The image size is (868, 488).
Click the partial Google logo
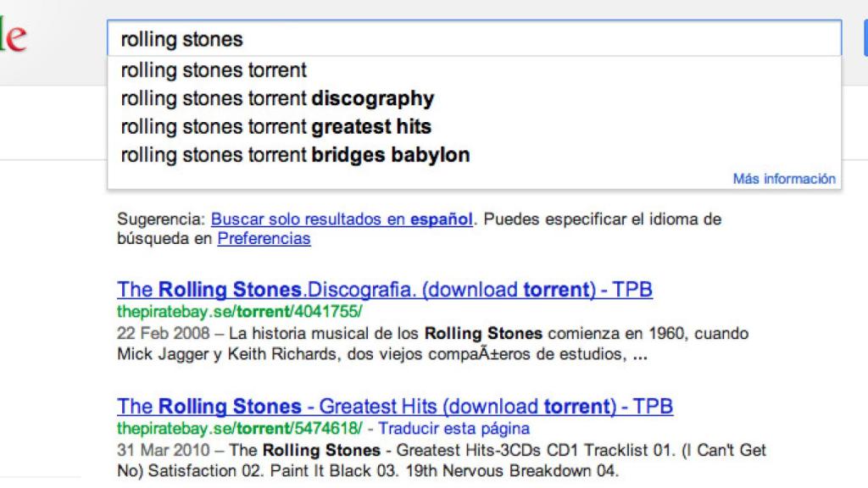(12, 39)
